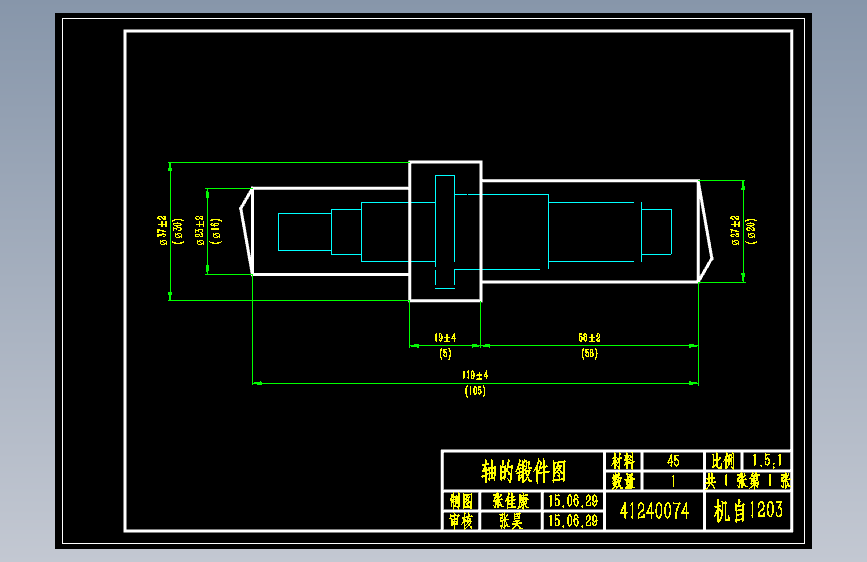This screenshot has width=867, height=562.
Task: Select the overall length 119±4 dimension text
Action: pyautogui.click(x=475, y=375)
